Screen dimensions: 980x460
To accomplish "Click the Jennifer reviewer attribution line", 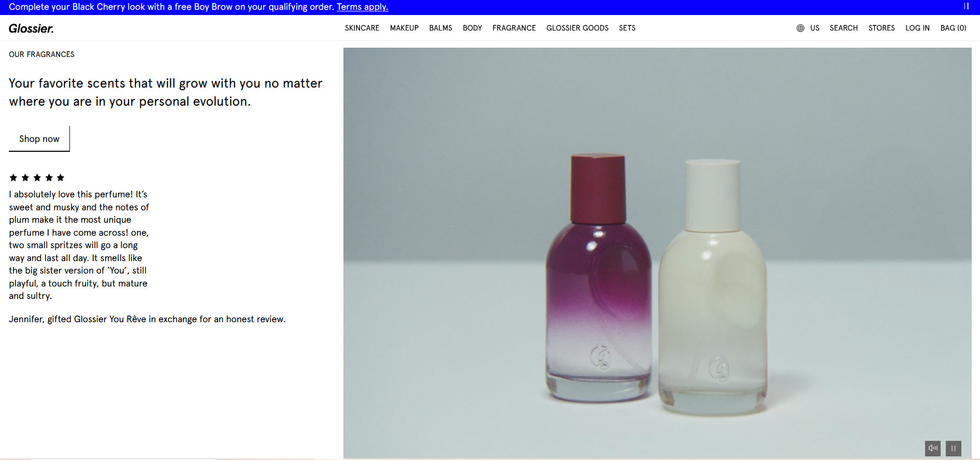I will [147, 319].
